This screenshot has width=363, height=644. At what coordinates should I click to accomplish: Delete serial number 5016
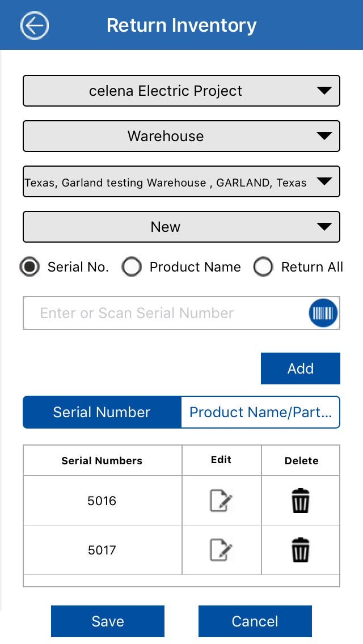click(x=301, y=501)
